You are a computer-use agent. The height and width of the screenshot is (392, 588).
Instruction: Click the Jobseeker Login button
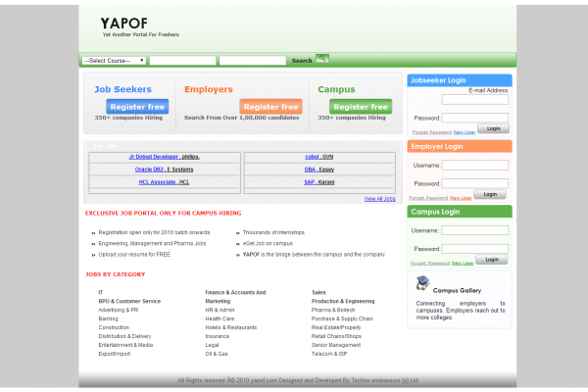(494, 128)
